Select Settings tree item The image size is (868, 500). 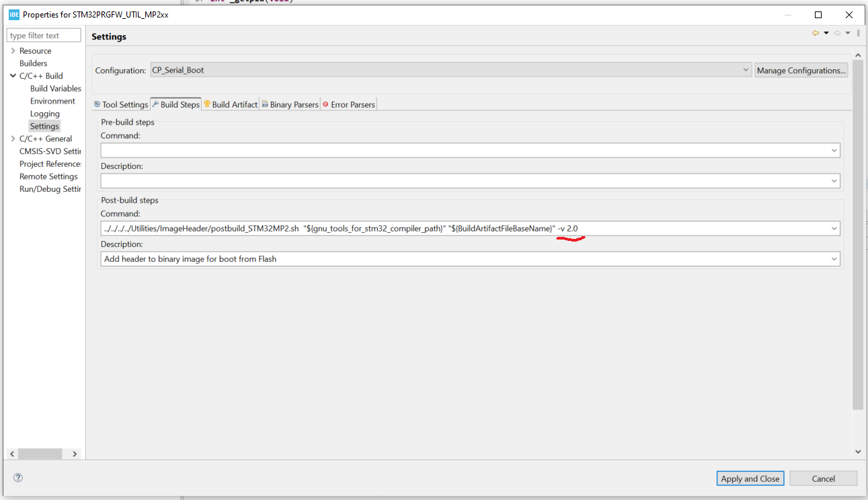click(44, 127)
